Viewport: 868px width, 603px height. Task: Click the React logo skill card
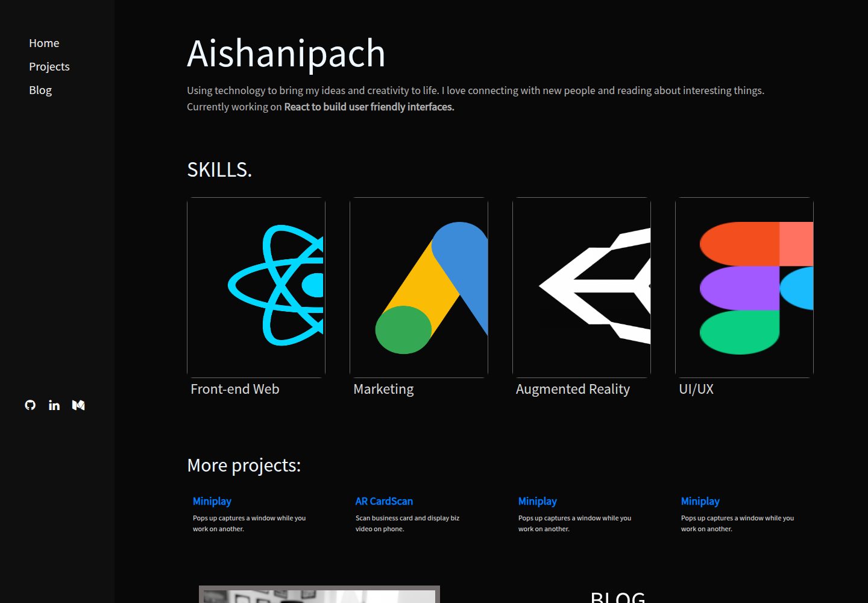click(256, 288)
